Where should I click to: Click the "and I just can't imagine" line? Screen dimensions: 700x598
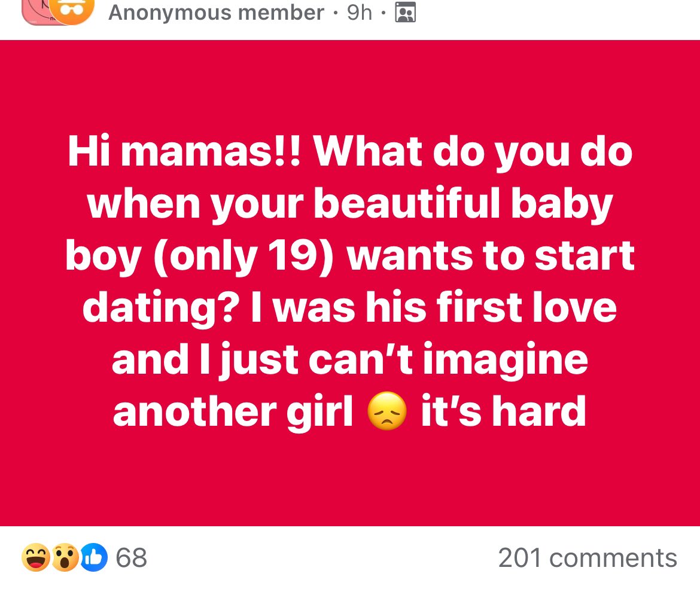[x=349, y=359]
